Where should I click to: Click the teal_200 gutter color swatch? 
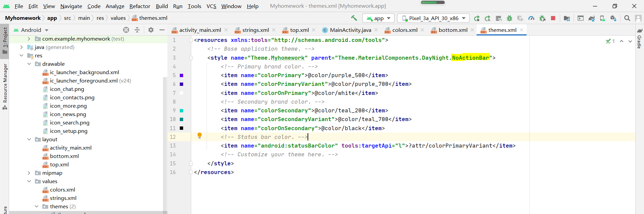point(181,111)
